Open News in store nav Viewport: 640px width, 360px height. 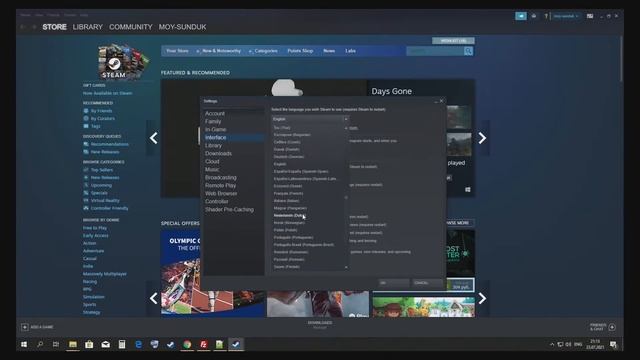329,51
